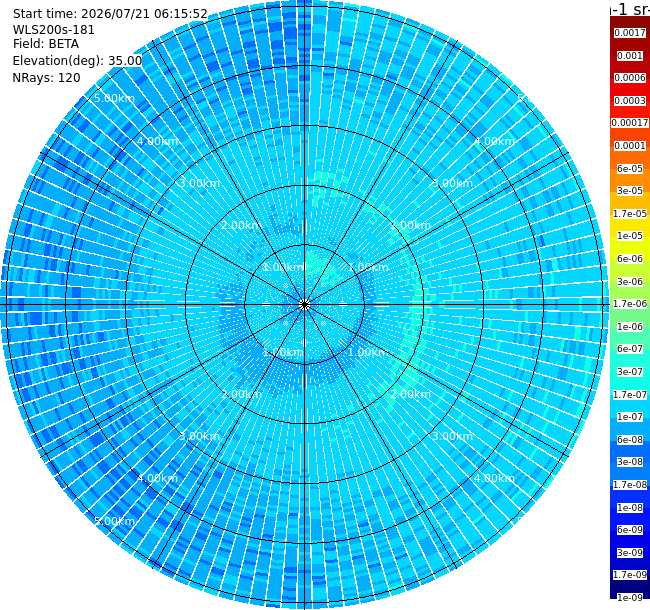Select the 1.7e-08 blue colorbar label
The image size is (650, 610).
(x=630, y=484)
